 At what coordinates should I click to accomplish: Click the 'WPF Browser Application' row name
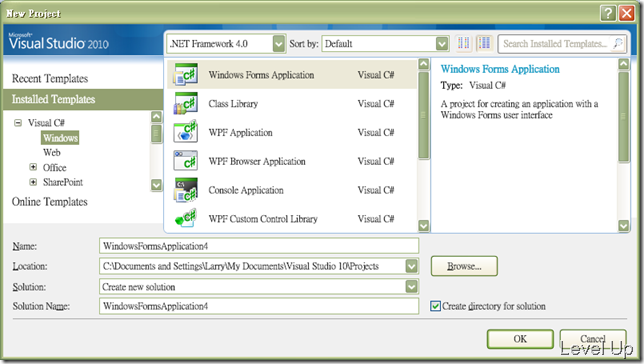pyautogui.click(x=257, y=161)
